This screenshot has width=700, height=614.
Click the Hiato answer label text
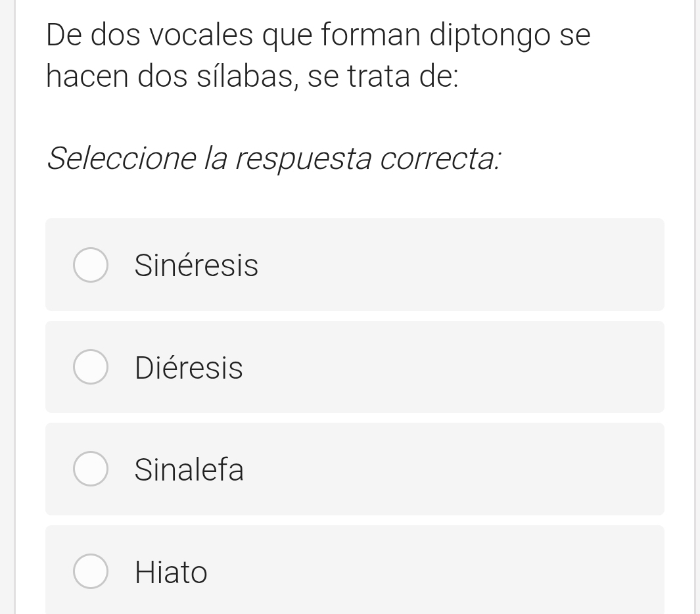coord(171,572)
